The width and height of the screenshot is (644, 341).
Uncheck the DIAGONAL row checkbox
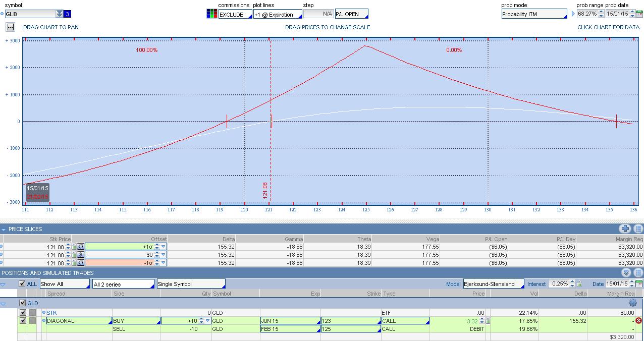click(x=23, y=321)
